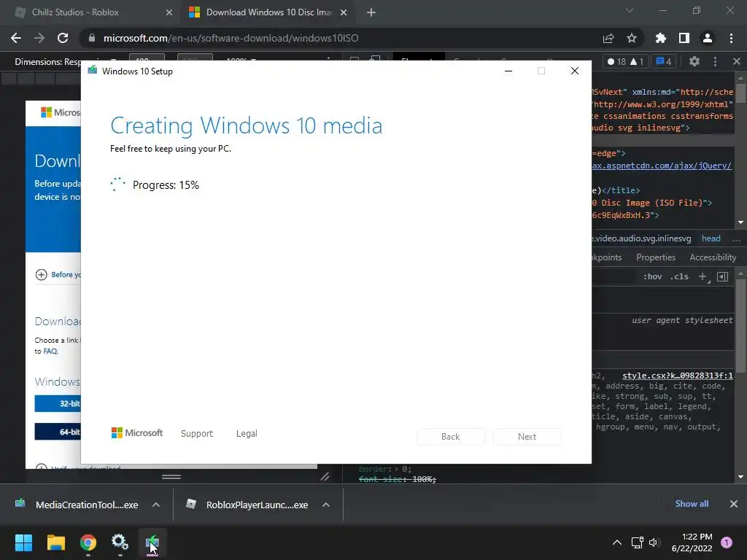Bookmark this page with the star icon
The width and height of the screenshot is (747, 560).
632,38
